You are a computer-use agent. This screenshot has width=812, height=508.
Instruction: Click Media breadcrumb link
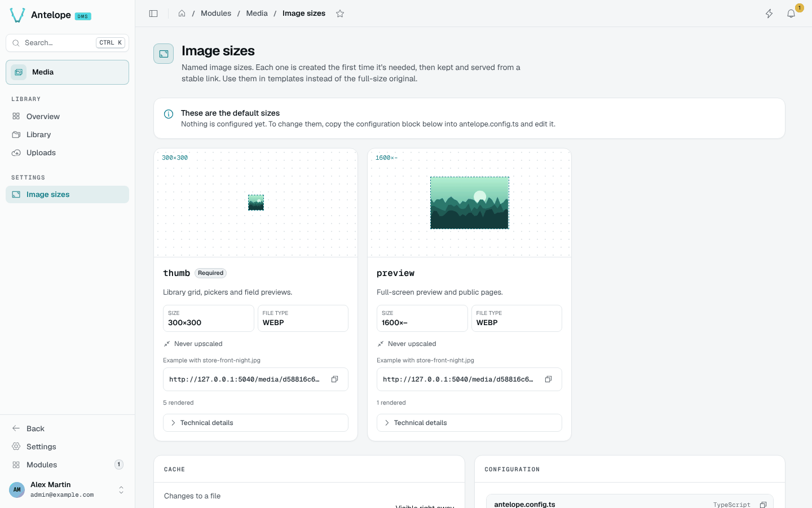(257, 14)
